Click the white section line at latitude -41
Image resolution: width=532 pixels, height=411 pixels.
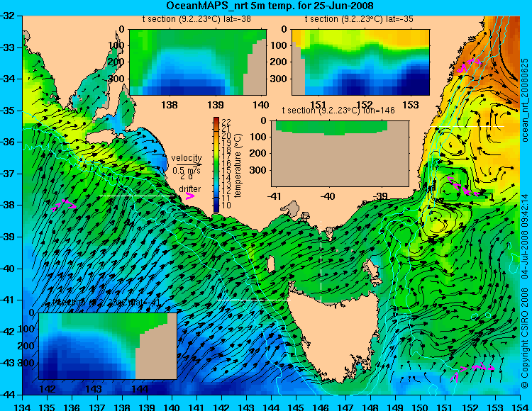253,300
